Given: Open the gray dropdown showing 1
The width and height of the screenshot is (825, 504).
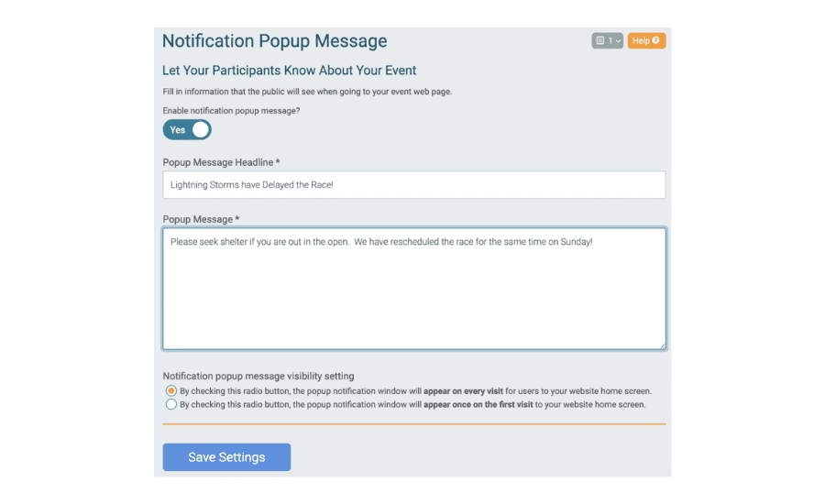Looking at the screenshot, I should [607, 40].
